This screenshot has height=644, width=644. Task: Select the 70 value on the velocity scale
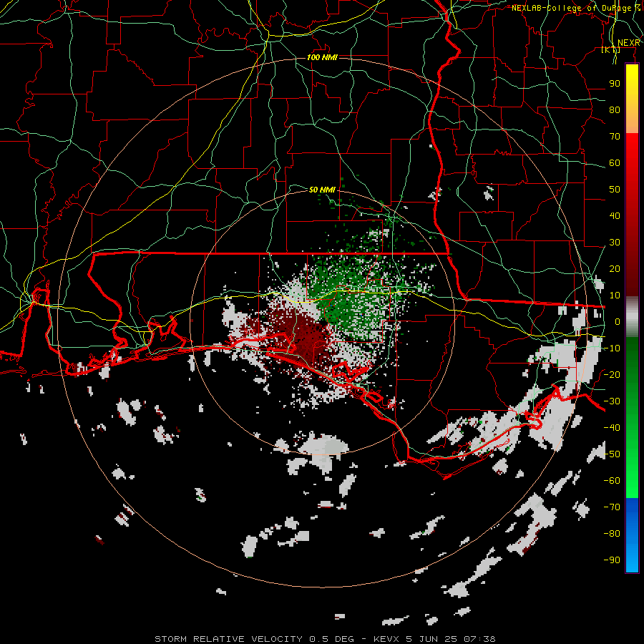click(x=615, y=137)
